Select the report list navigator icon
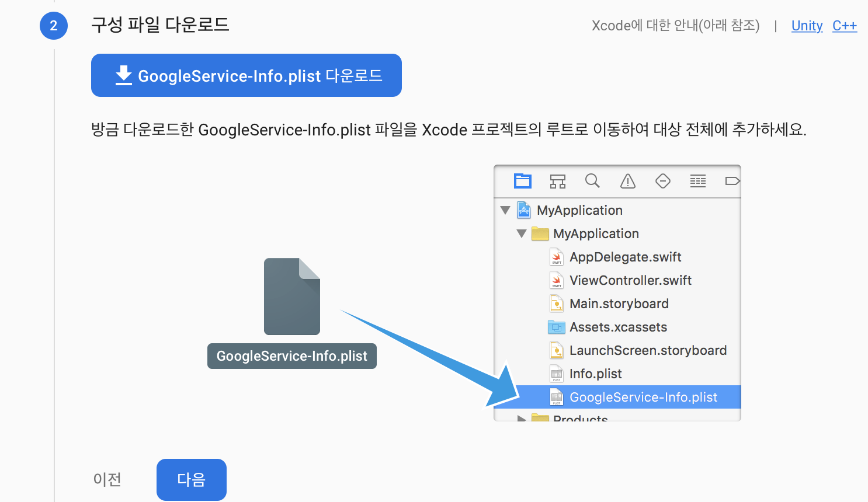 click(x=698, y=181)
